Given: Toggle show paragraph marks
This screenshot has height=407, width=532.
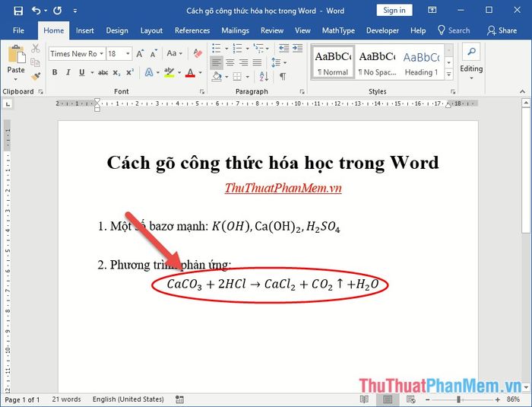Looking at the screenshot, I should click(282, 77).
